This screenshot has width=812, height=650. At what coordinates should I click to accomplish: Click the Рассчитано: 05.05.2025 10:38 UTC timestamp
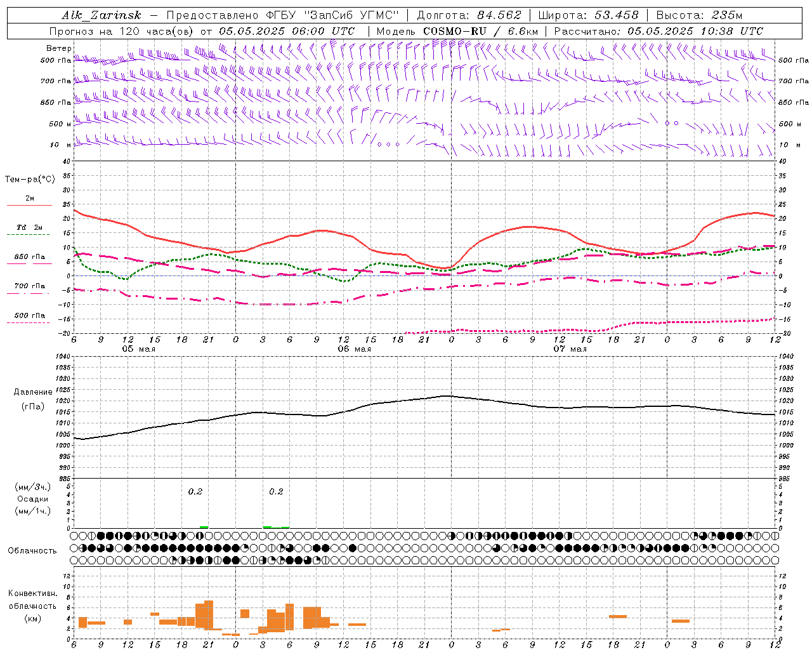pos(658,31)
